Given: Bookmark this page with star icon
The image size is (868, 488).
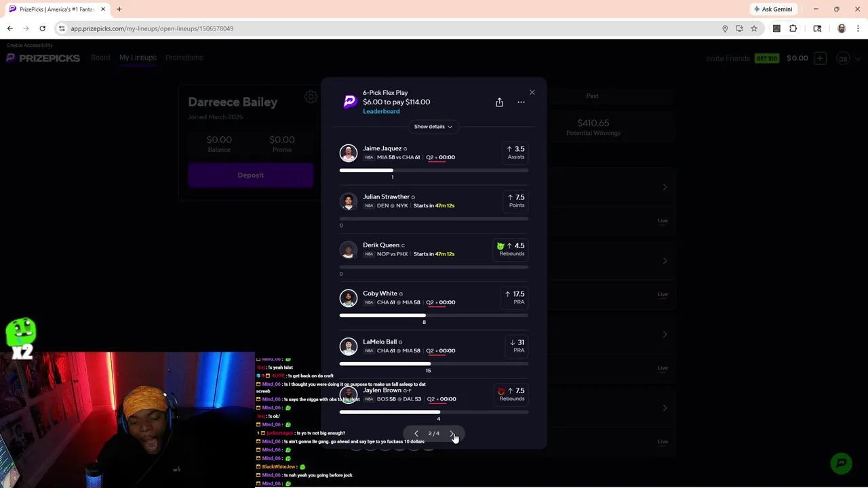Looking at the screenshot, I should (x=753, y=28).
